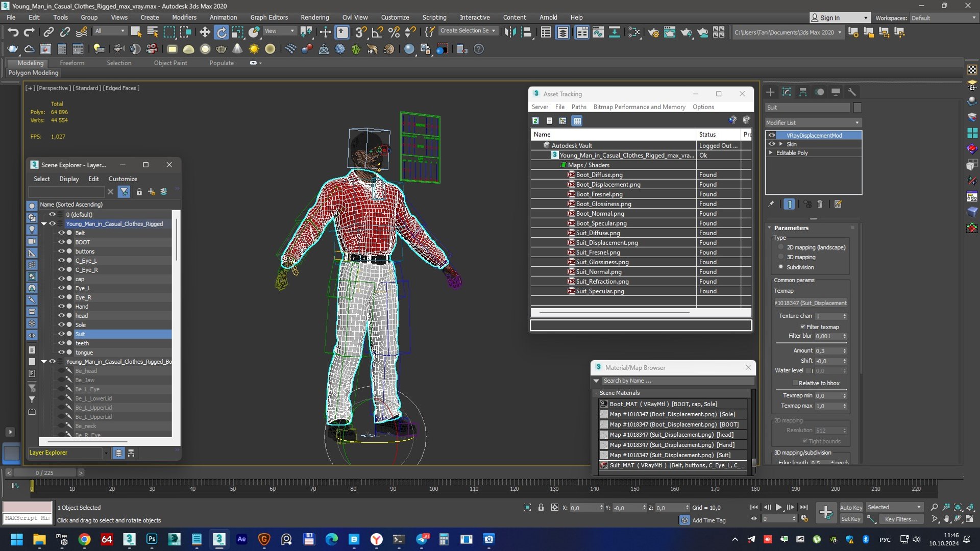Open the selection filter All dropdown
The height and width of the screenshot is (551, 980).
point(110,31)
